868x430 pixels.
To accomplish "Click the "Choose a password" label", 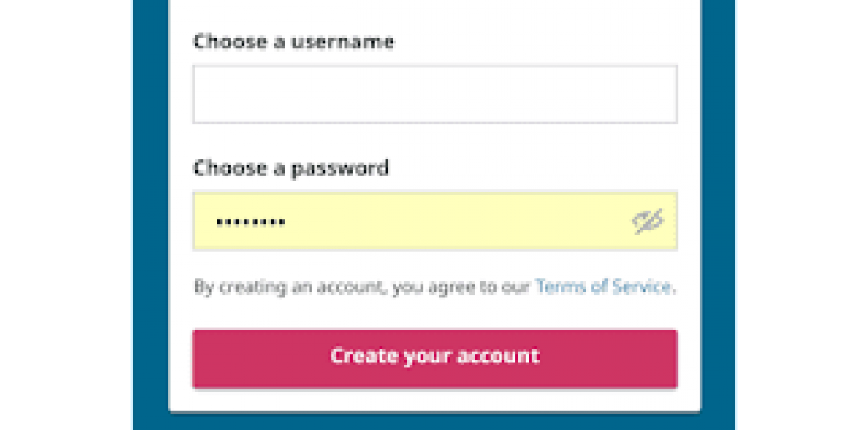I will [291, 168].
